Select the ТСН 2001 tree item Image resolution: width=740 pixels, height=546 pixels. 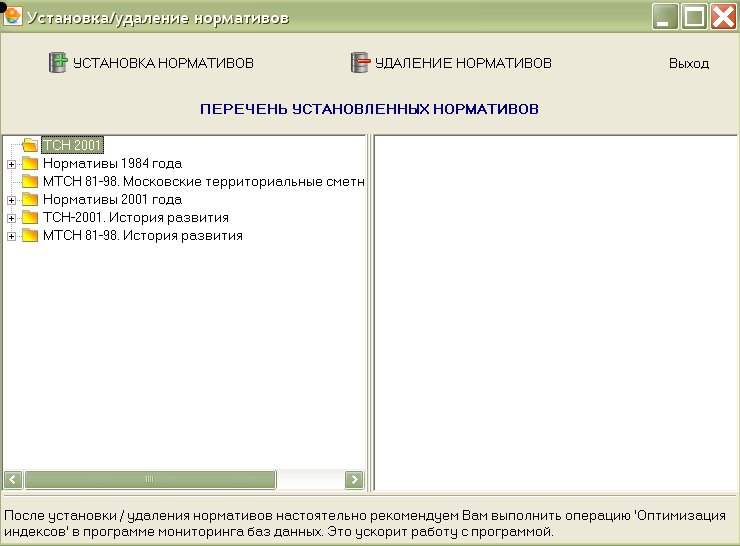72,145
